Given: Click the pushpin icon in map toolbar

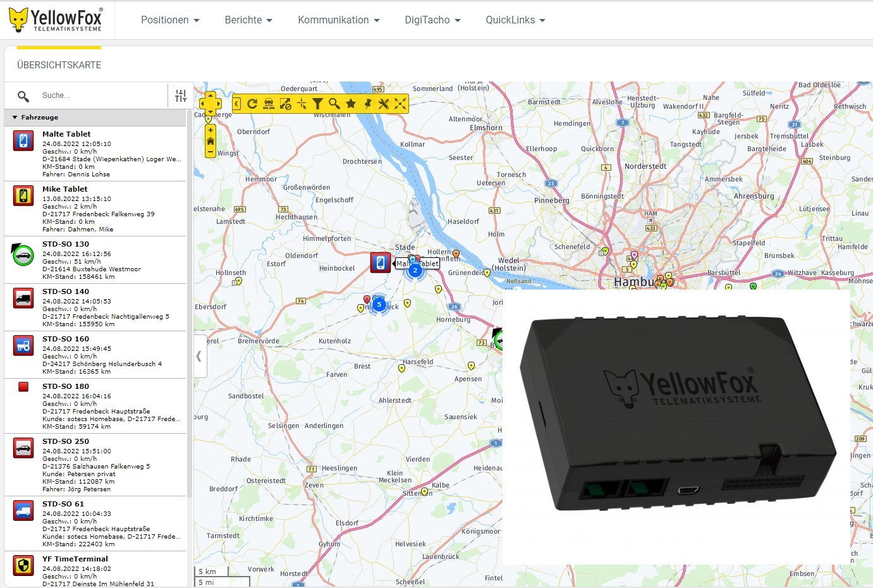Looking at the screenshot, I should [x=367, y=104].
